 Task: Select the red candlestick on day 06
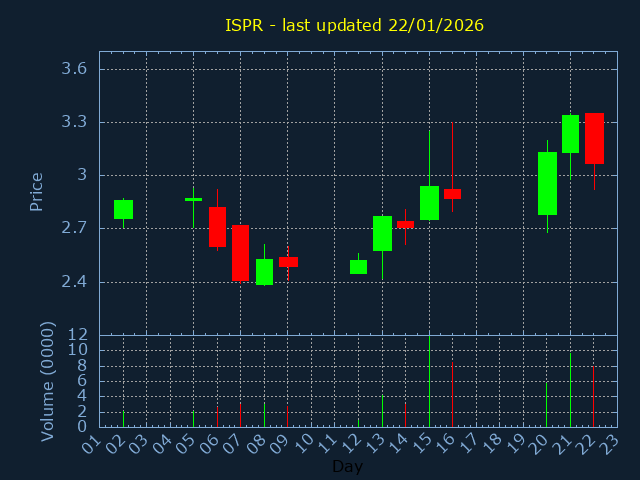(217, 227)
